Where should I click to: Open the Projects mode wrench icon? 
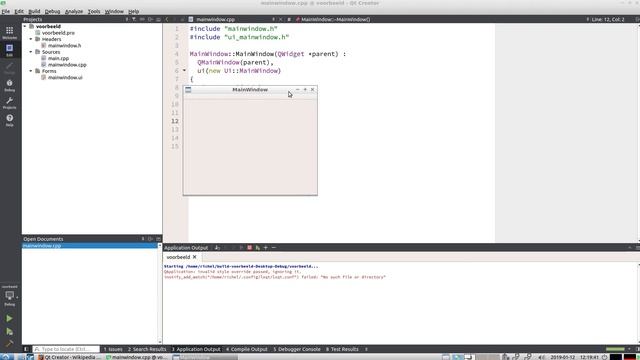(x=9, y=102)
